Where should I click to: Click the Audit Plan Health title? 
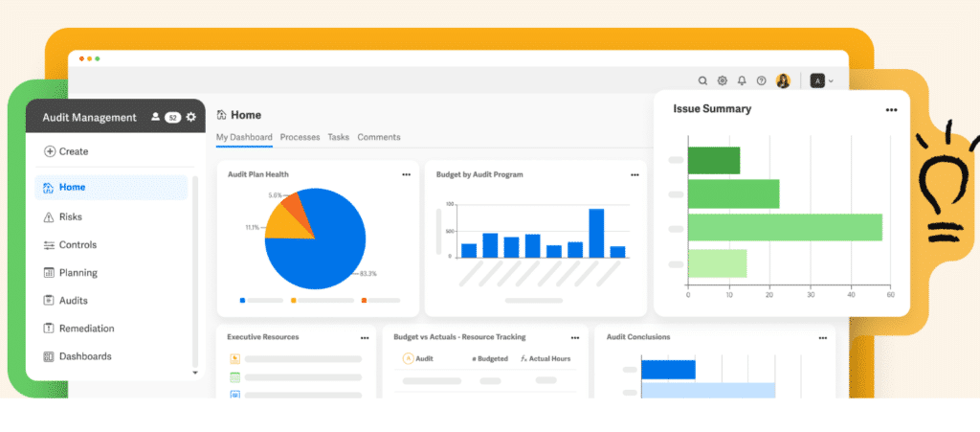click(258, 174)
